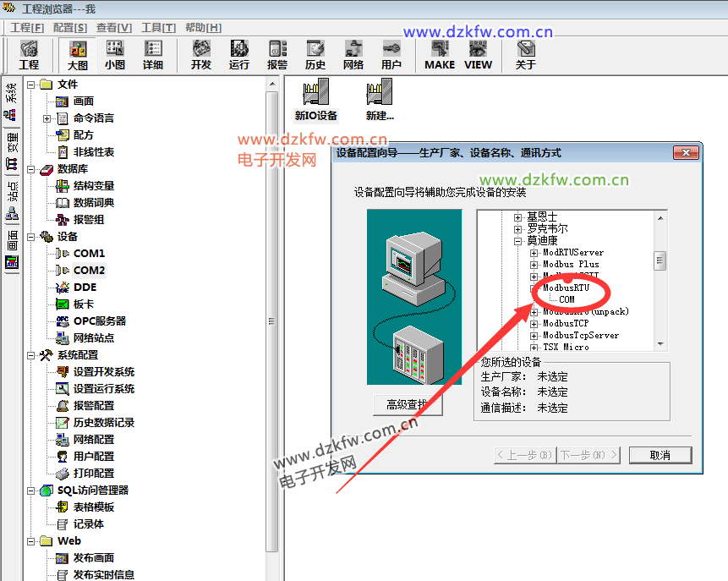Open the 用户 toolbar icon

point(391,55)
